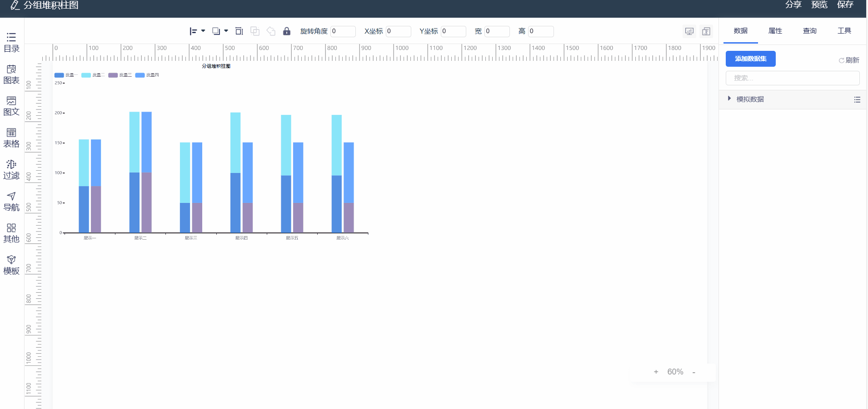Click the ungroup elements icon
868x409 pixels.
click(271, 31)
